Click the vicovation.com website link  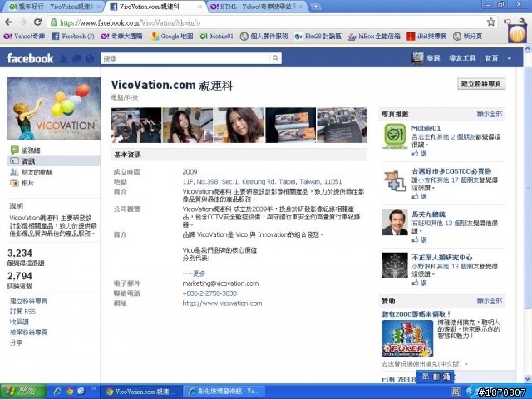tap(222, 303)
